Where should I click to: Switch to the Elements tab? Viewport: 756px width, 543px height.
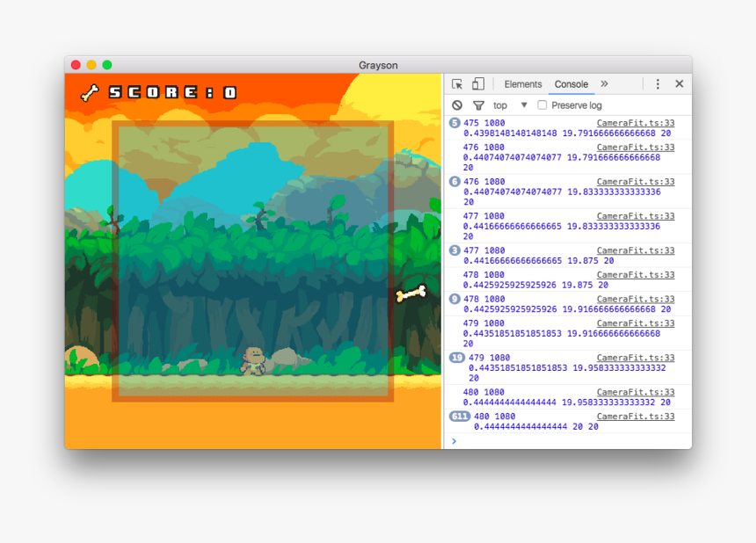click(523, 83)
